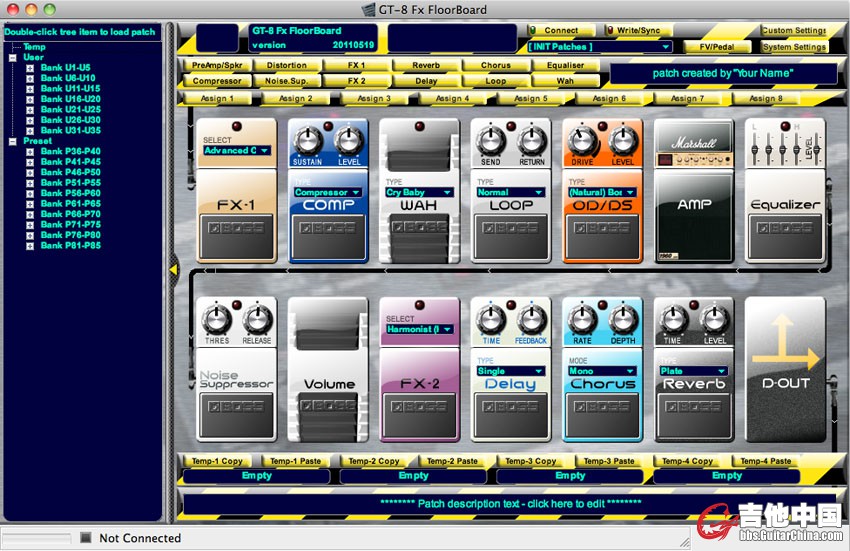Click the Chorus pedal footswitch
The image size is (850, 551).
pos(602,415)
